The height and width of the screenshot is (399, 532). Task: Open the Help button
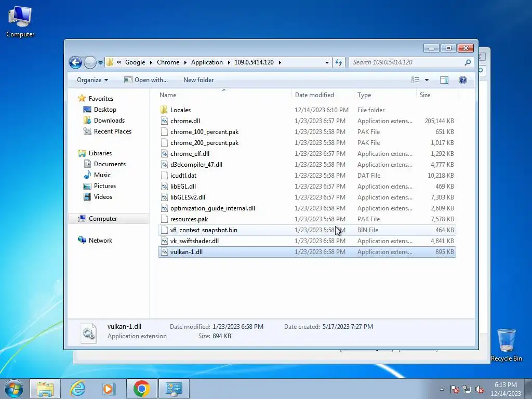463,79
